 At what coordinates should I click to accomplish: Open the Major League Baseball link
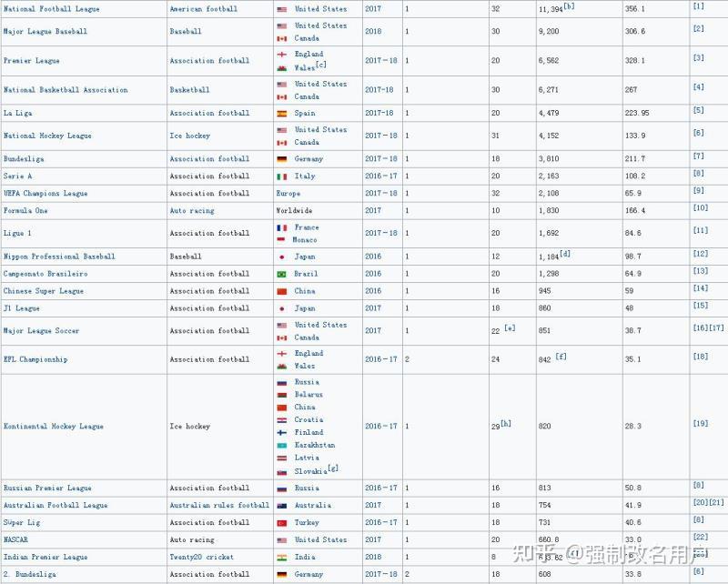[45, 32]
